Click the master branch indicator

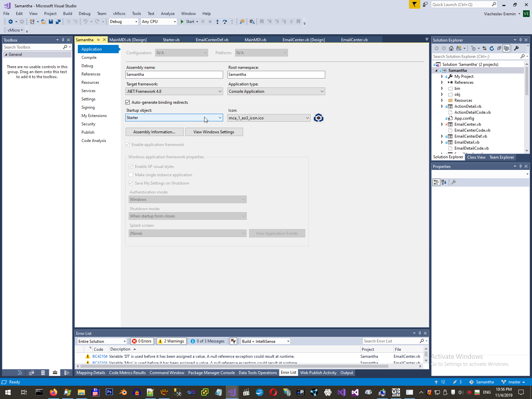point(513,382)
